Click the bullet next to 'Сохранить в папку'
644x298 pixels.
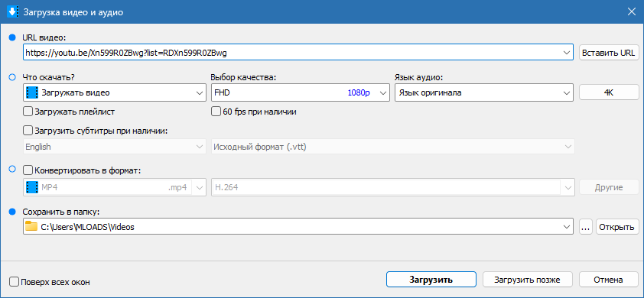point(12,212)
